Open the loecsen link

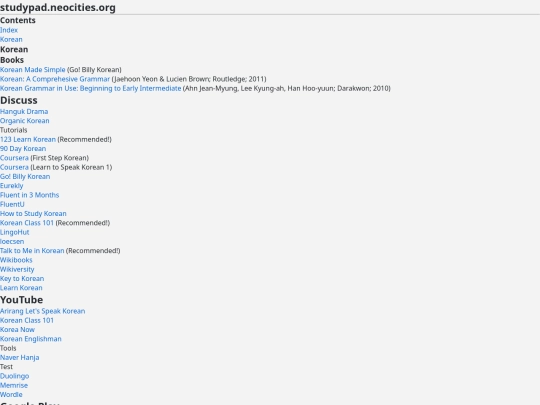(12, 242)
